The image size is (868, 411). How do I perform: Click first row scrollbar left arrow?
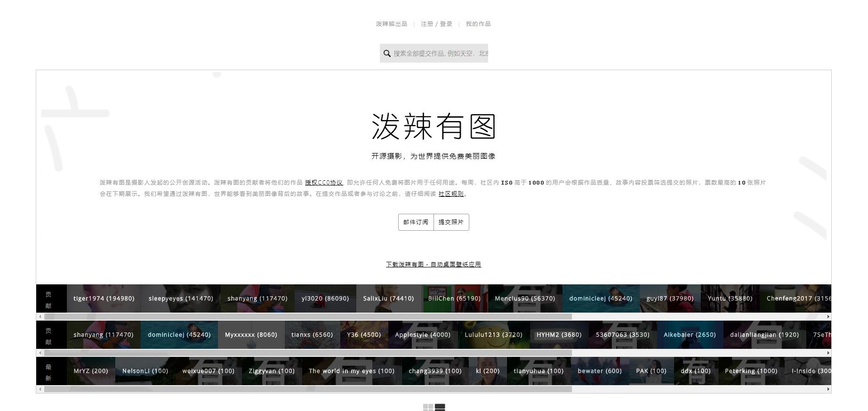coord(40,317)
